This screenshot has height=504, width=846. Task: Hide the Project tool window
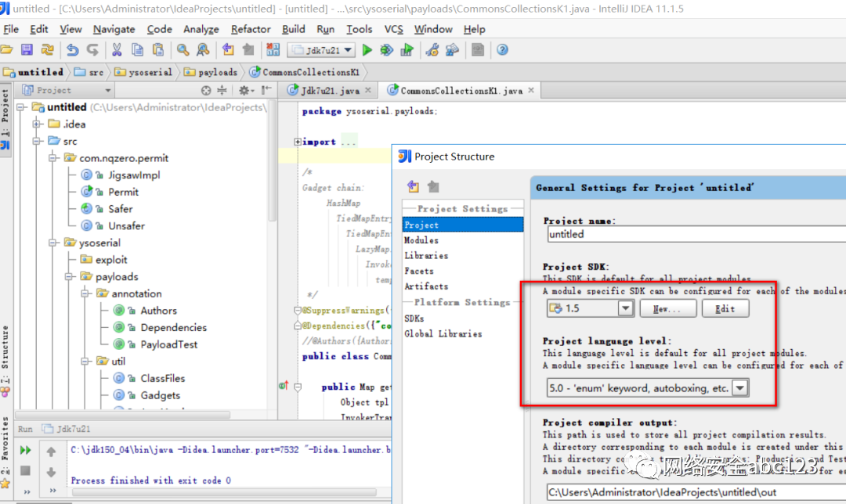266,91
